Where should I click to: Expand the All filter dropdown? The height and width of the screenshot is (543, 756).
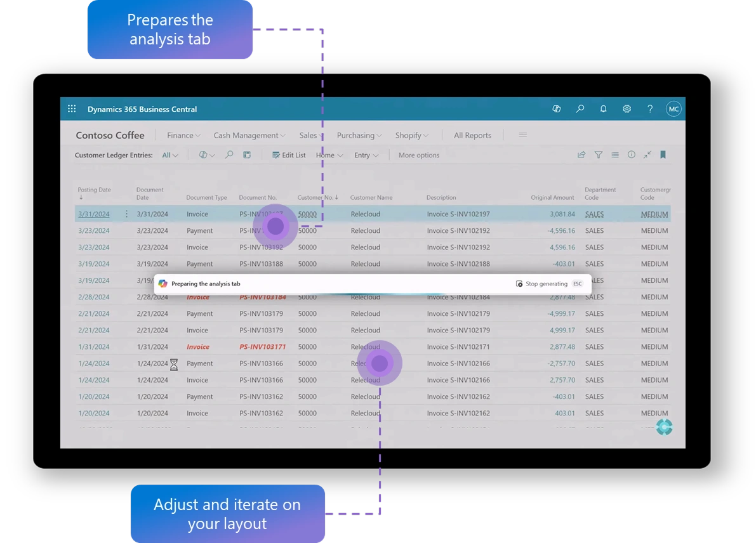pyautogui.click(x=169, y=155)
